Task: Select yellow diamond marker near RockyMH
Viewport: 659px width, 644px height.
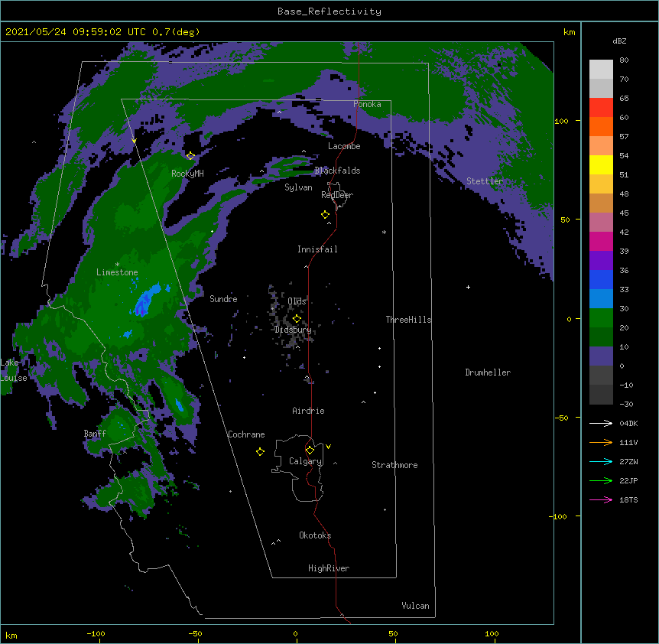Action: (190, 156)
